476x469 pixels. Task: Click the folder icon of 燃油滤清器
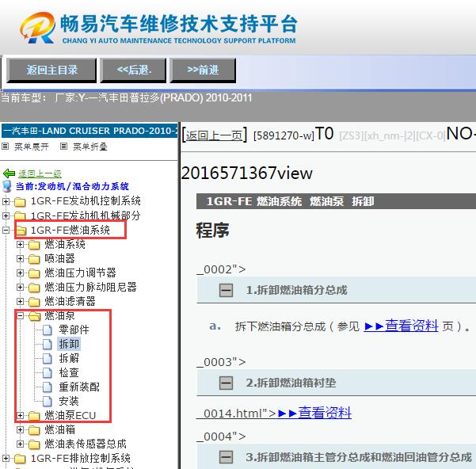pos(34,302)
